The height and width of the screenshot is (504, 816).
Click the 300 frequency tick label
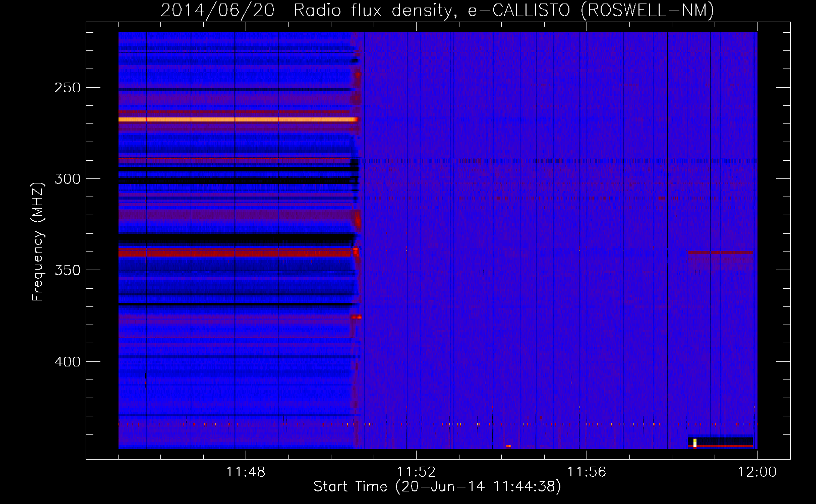click(68, 179)
